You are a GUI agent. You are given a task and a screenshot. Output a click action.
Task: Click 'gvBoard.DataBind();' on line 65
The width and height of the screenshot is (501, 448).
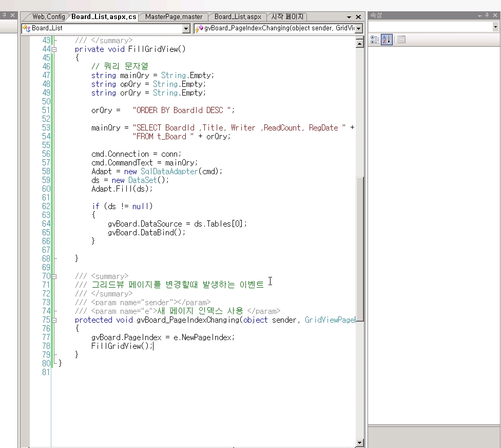coord(146,233)
